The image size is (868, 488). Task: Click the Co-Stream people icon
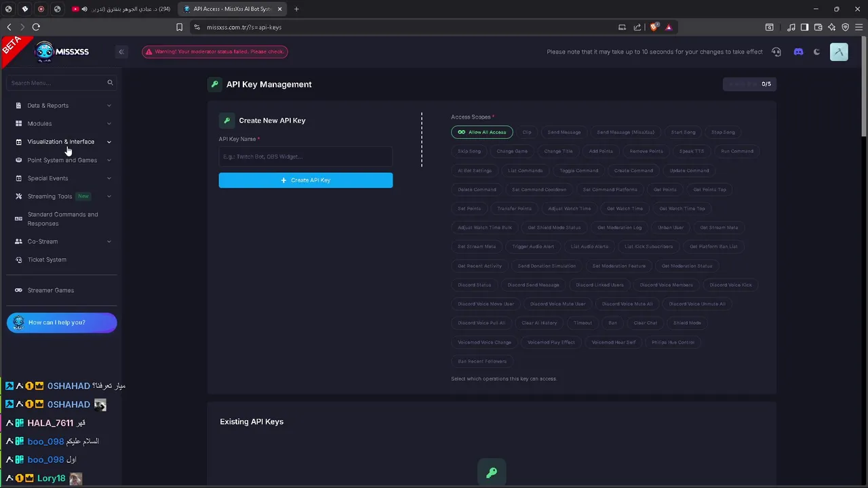click(18, 241)
